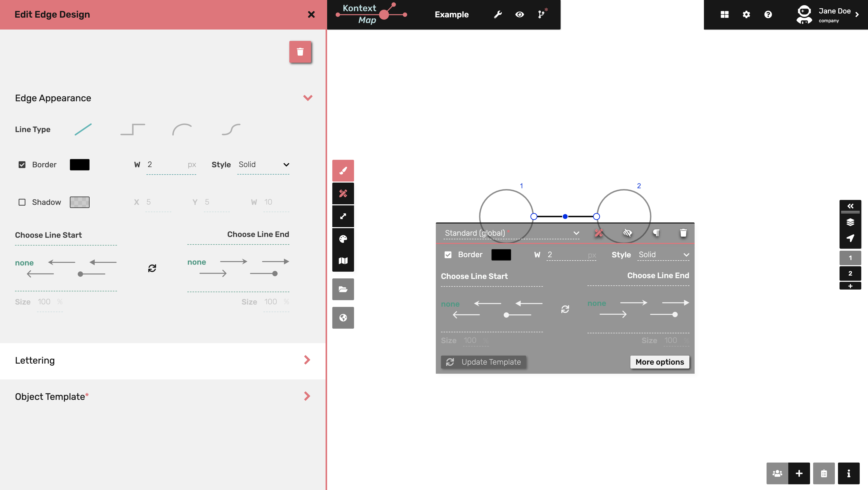Open the black border color swatch in left panel
The width and height of the screenshot is (868, 490).
tap(79, 164)
